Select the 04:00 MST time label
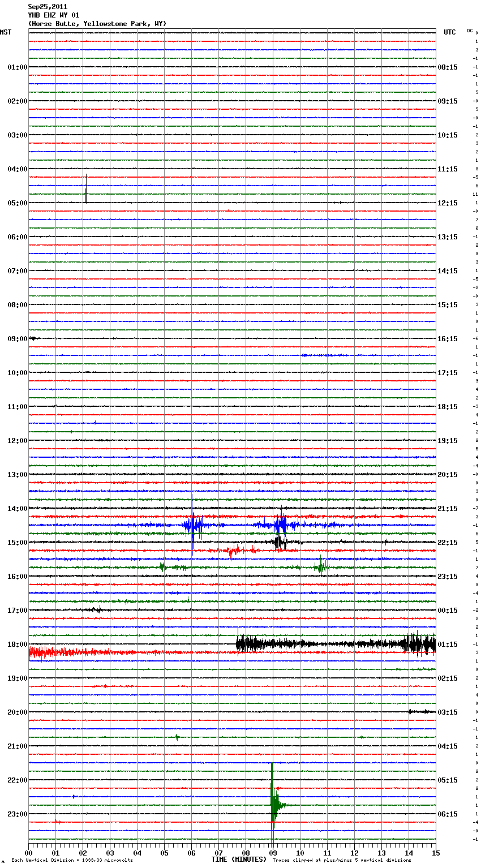Viewport: 481px width, 868px height. coord(17,169)
